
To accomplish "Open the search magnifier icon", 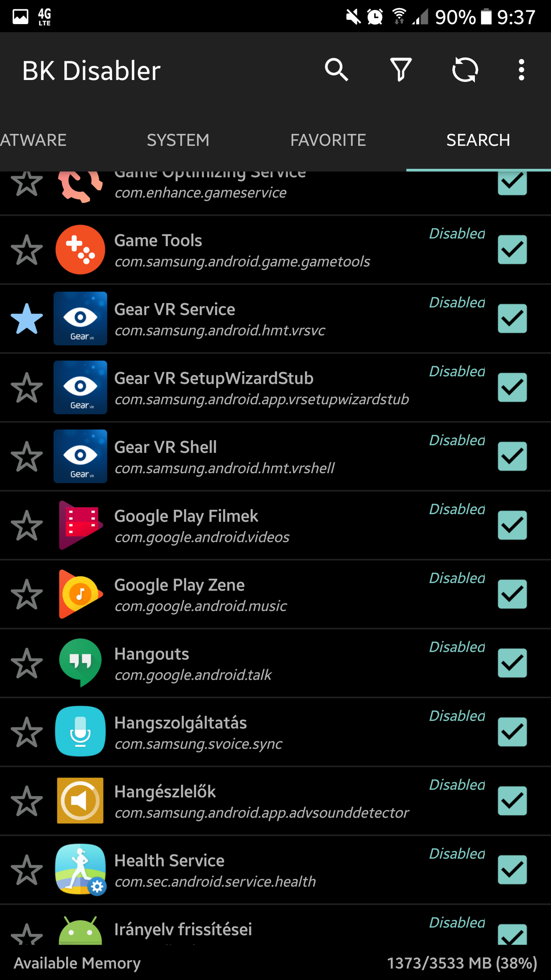I will (336, 70).
